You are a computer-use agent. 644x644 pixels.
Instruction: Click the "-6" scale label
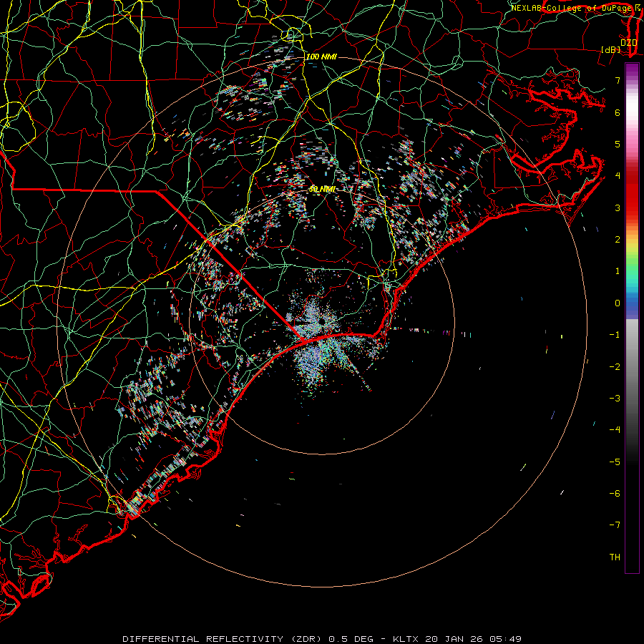click(x=615, y=494)
